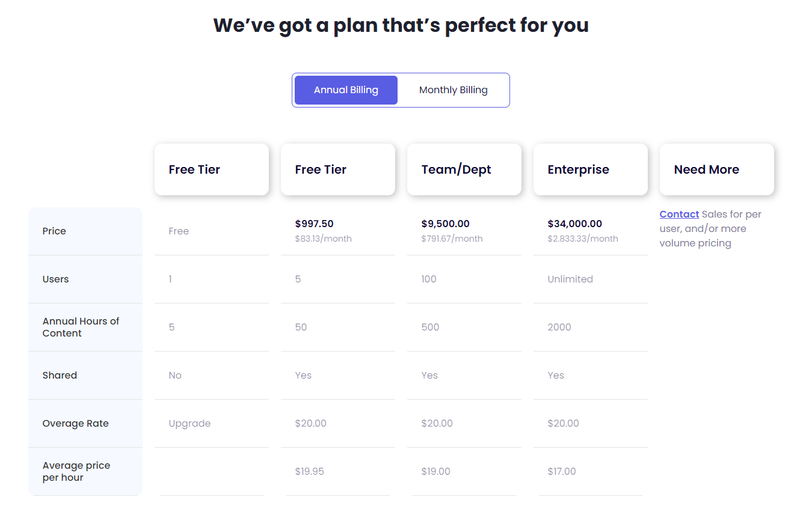Image resolution: width=812 pixels, height=512 pixels.
Task: Select the Overage Rate row label
Action: [x=75, y=423]
